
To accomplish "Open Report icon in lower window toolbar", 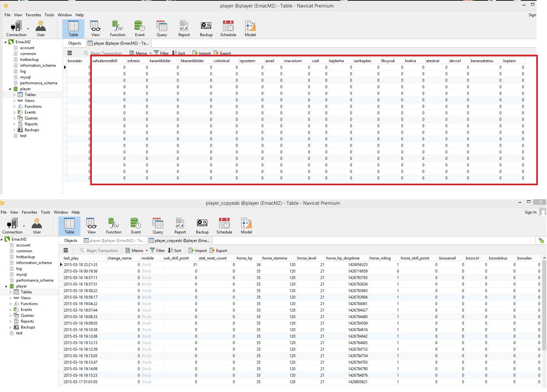I will pyautogui.click(x=180, y=226).
